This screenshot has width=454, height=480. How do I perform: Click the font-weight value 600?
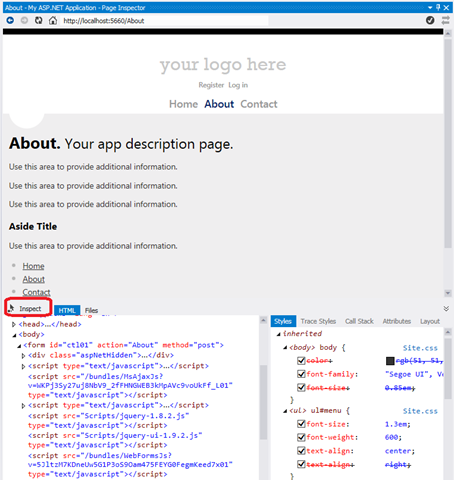point(393,437)
